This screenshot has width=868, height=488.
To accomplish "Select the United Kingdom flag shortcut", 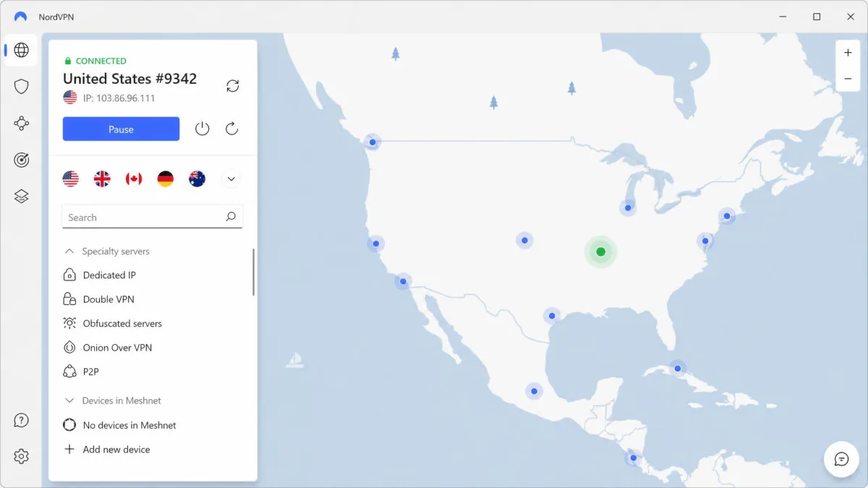I will pos(102,179).
